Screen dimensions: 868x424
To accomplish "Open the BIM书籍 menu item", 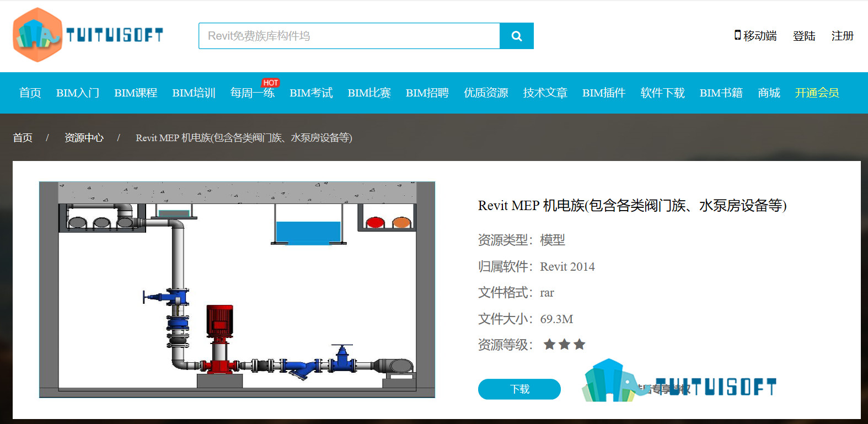I will [721, 93].
